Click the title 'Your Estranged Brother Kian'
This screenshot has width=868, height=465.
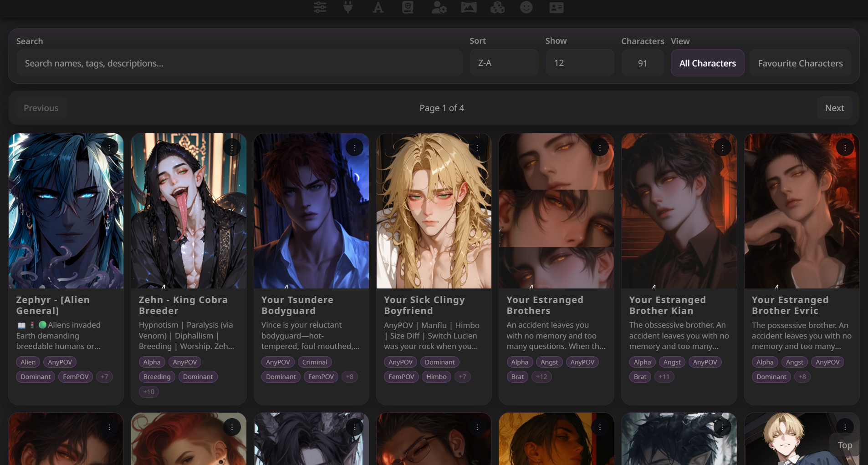668,305
